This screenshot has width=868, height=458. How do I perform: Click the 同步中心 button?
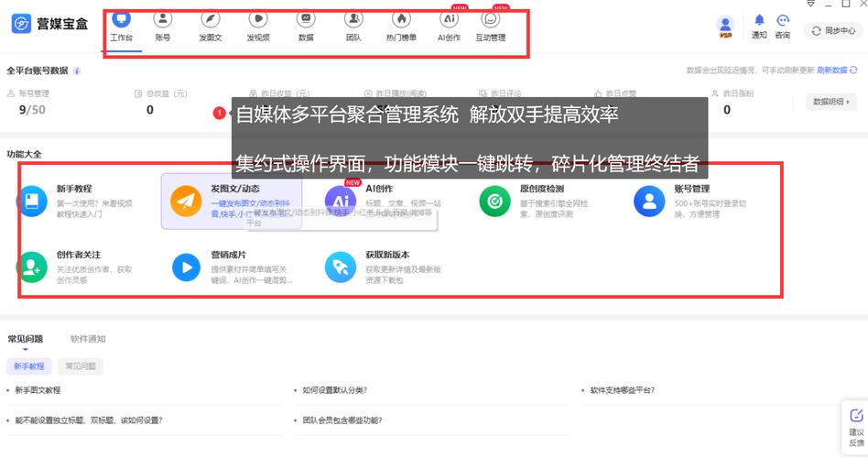[x=833, y=30]
